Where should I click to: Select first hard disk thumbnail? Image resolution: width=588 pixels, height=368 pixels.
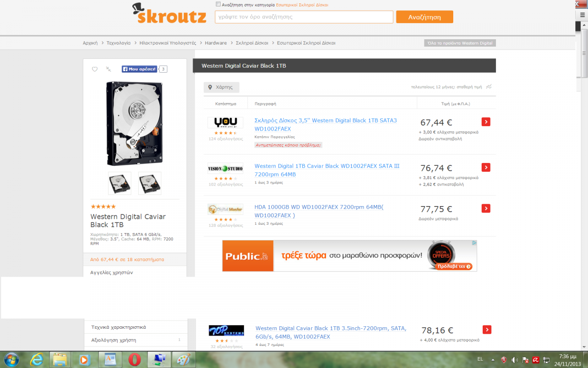[x=120, y=183]
